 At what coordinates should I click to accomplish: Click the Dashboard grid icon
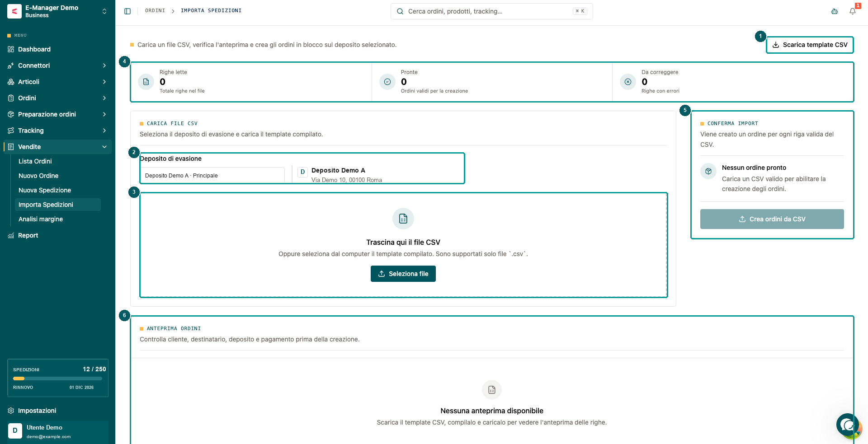point(11,49)
